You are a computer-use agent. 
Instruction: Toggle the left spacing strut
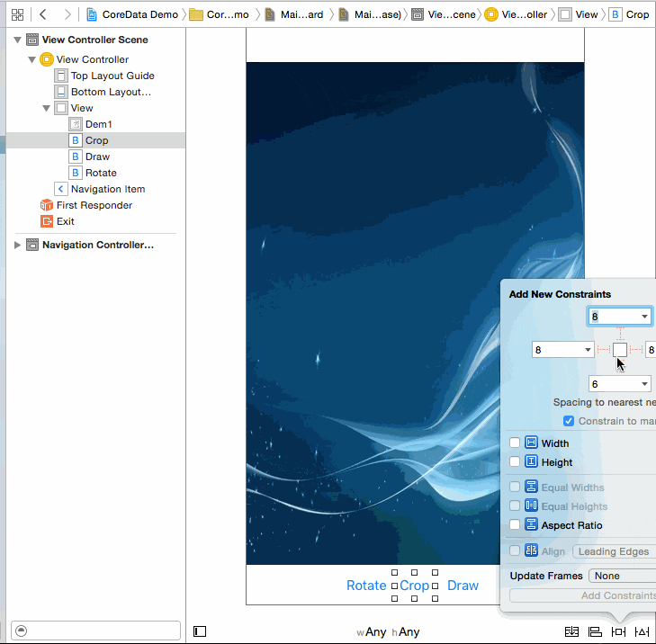(604, 350)
